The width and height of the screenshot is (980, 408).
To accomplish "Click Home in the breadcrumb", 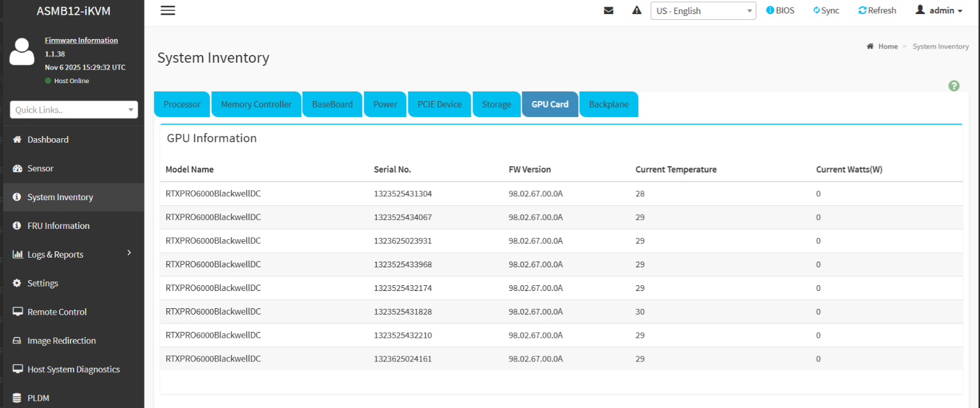I will coord(887,47).
